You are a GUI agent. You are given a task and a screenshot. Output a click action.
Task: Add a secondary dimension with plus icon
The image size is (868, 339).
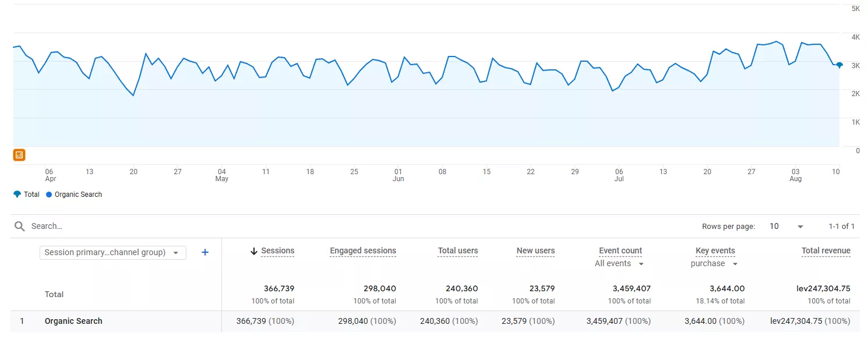[x=205, y=252]
